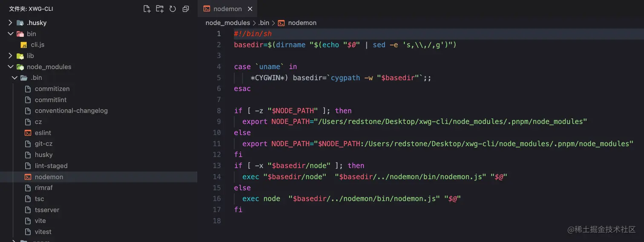The image size is (644, 242).
Task: Click the red bin folder icon
Action: point(20,34)
